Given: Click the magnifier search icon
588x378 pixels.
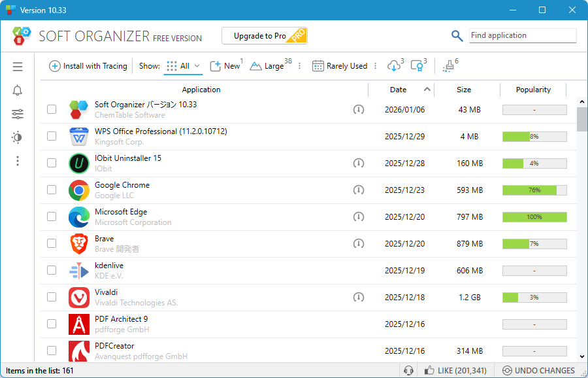Looking at the screenshot, I should (457, 36).
